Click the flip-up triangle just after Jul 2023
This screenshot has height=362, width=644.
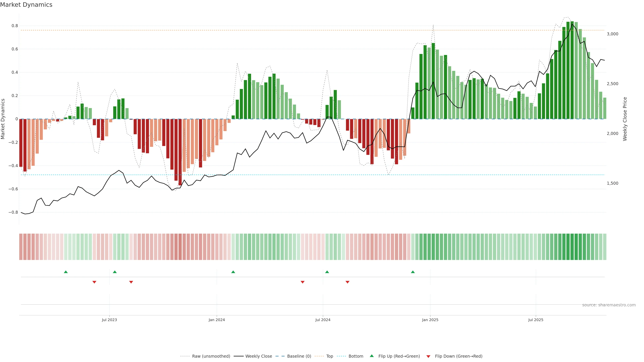click(115, 272)
